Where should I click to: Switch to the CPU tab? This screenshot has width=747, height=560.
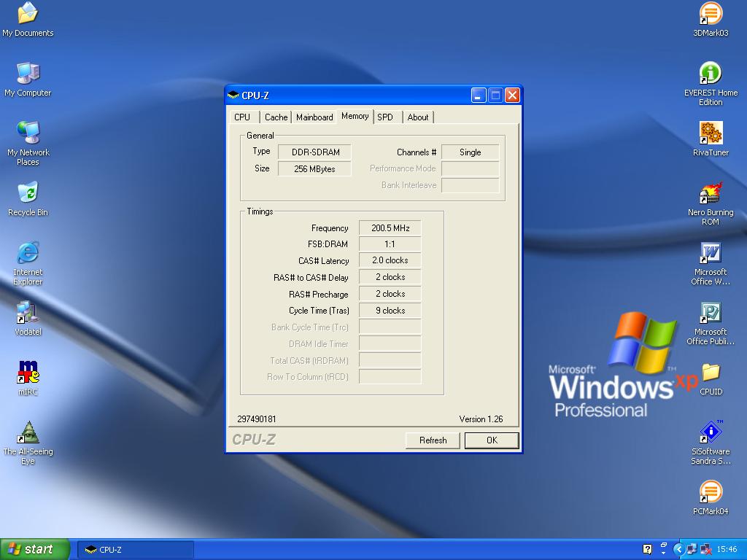pyautogui.click(x=242, y=117)
